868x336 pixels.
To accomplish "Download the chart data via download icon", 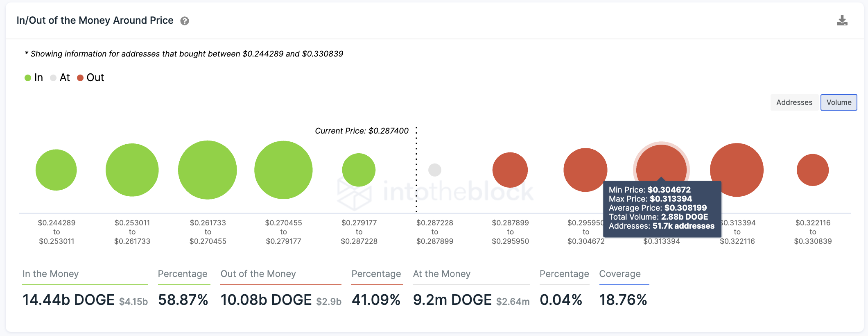I will pos(842,20).
